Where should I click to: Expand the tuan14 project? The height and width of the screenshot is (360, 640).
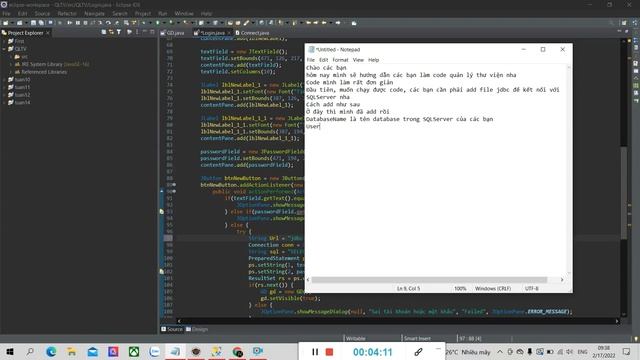tap(4, 103)
